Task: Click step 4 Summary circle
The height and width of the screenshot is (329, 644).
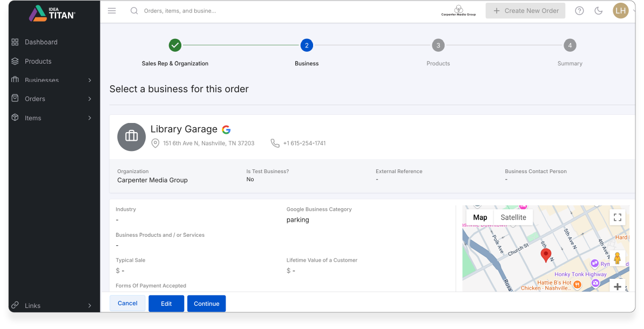Action: [570, 45]
